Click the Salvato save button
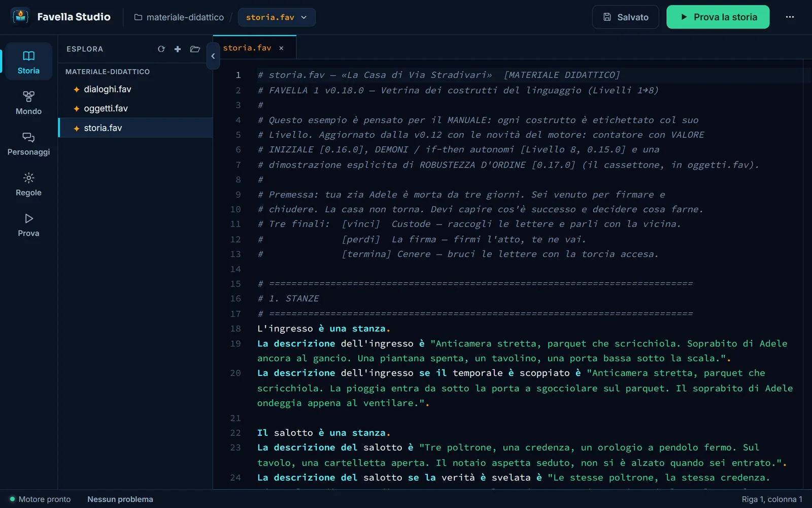The image size is (812, 508). coord(625,17)
